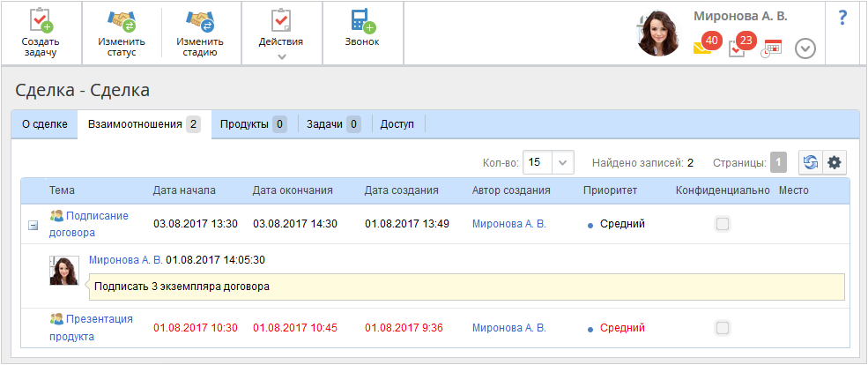Toggle confidential checkbox for Презентация продукта
Viewport: 868px width, 365px height.
pos(723,328)
